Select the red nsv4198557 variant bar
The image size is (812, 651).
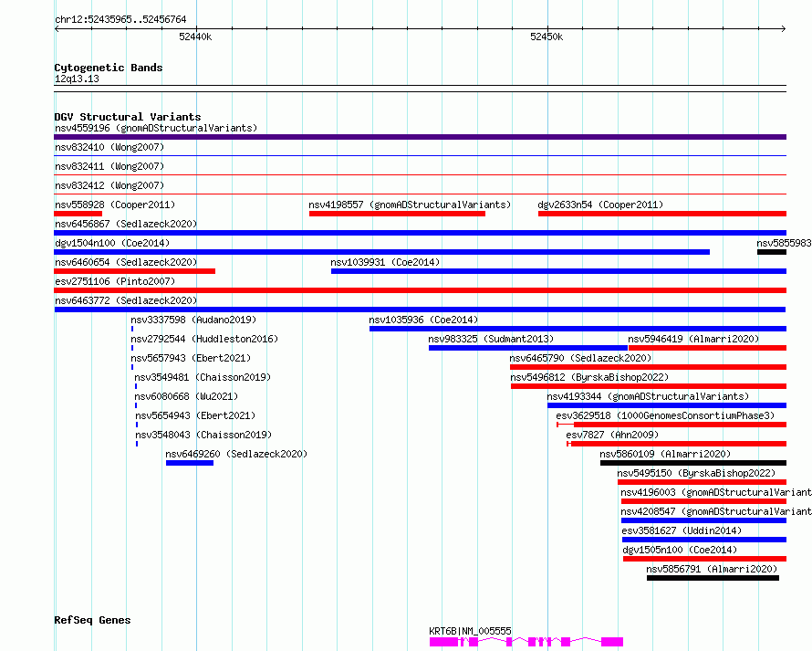(x=397, y=214)
